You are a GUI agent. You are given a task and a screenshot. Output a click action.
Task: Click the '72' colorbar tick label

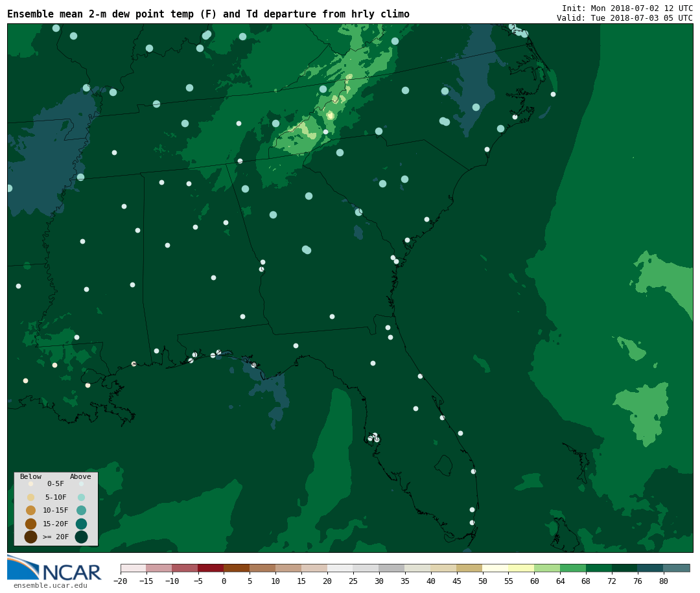click(612, 581)
